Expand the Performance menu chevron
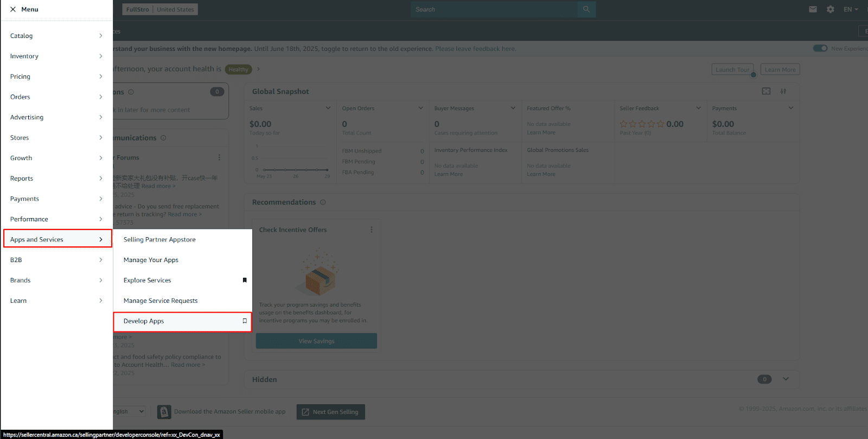This screenshot has height=439, width=868. tap(101, 219)
